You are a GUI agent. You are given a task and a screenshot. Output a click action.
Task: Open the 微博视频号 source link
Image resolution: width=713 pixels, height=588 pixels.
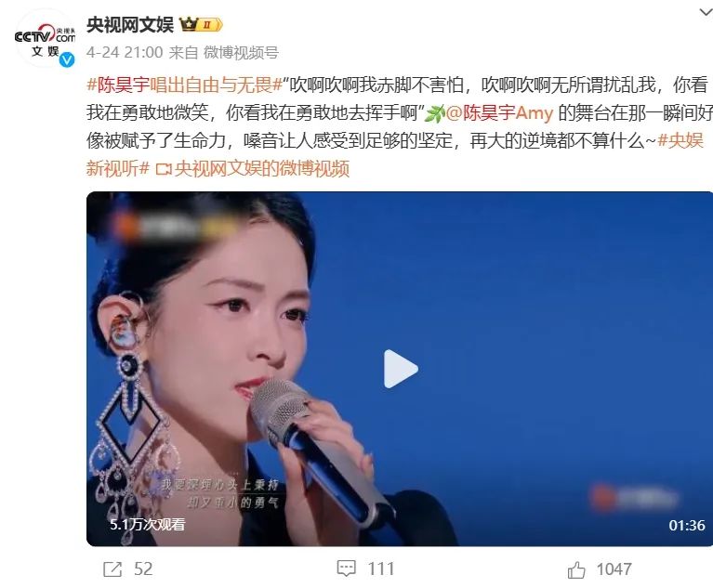[241, 53]
